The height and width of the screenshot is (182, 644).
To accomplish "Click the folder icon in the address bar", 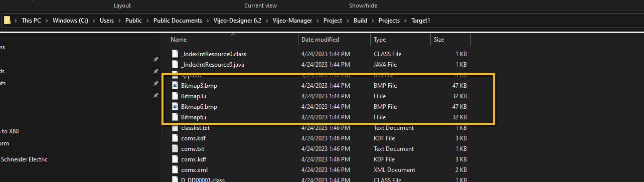I will click(x=7, y=21).
